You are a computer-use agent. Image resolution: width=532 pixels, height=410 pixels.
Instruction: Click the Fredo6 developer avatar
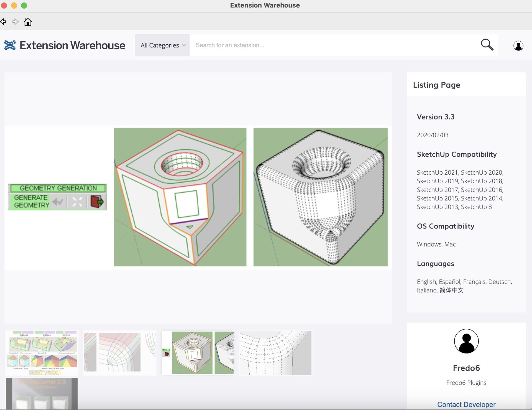point(466,341)
